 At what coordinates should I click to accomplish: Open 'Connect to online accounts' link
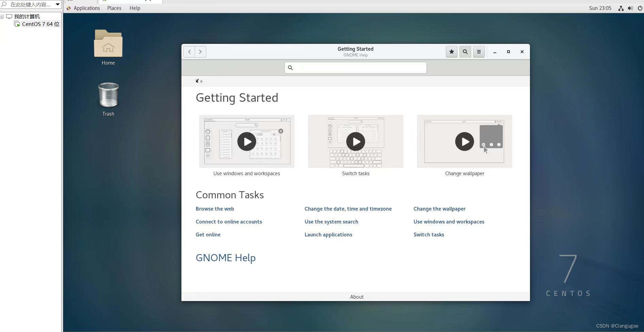[229, 222]
